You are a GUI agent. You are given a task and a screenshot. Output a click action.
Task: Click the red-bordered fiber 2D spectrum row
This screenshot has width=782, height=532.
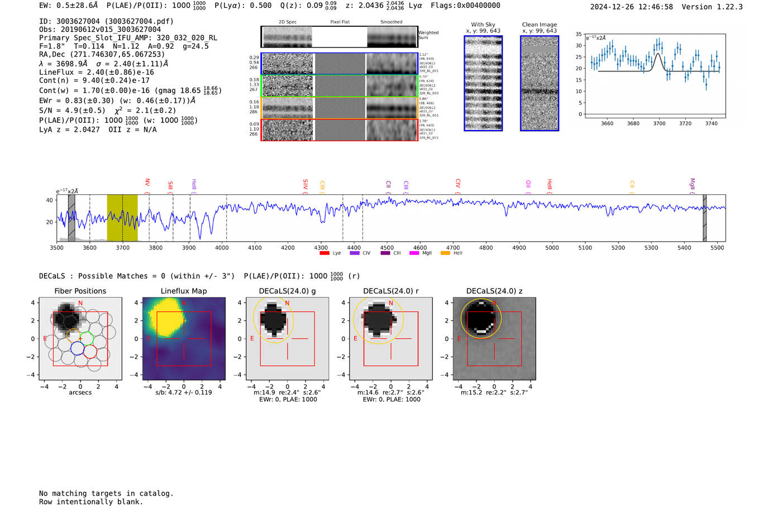point(340,130)
